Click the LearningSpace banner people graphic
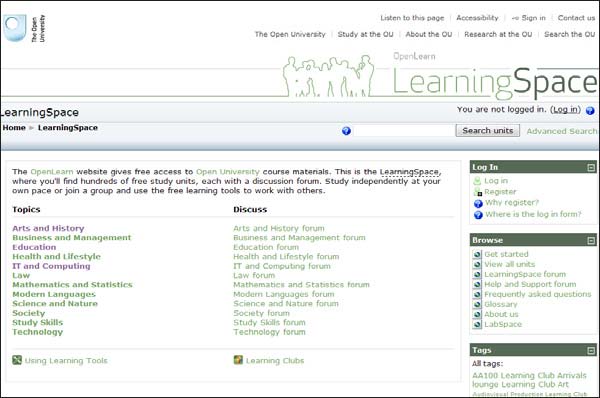Screen dimensions: 600x398 (328, 75)
